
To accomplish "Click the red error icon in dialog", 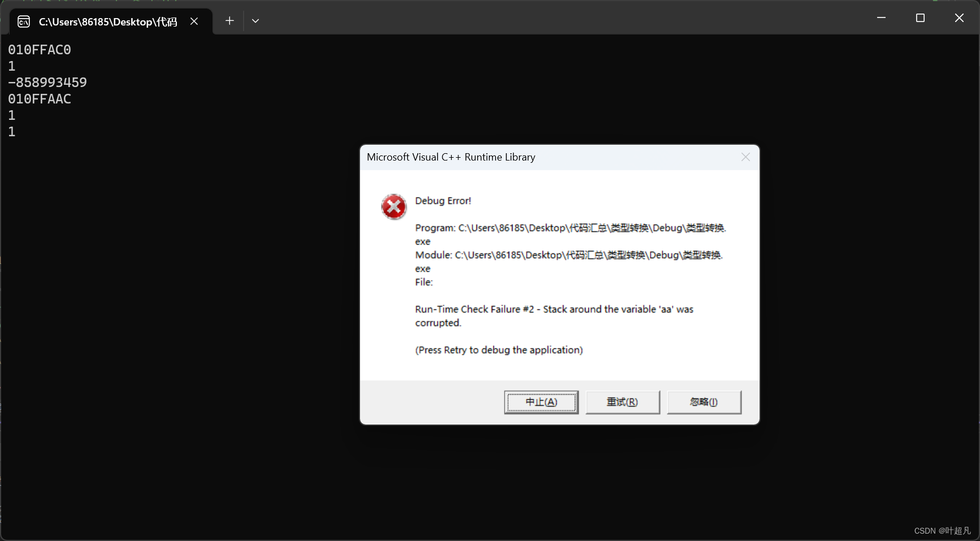I will click(x=393, y=207).
